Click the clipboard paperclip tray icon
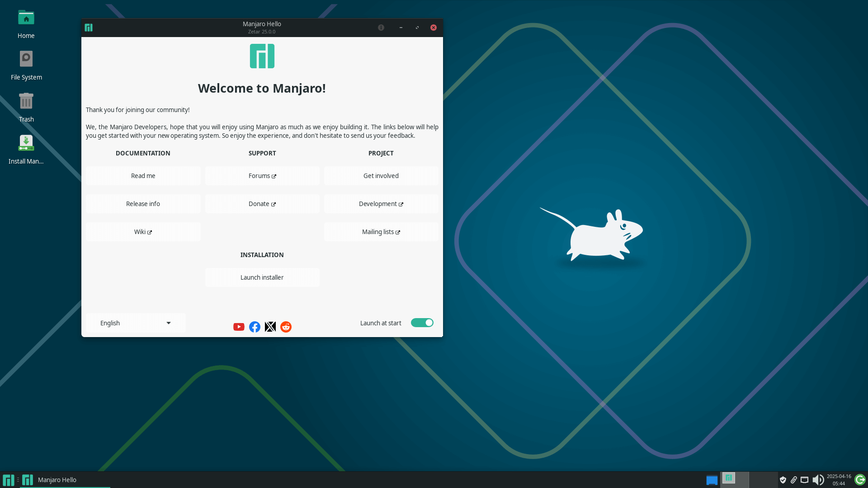 pos(794,480)
